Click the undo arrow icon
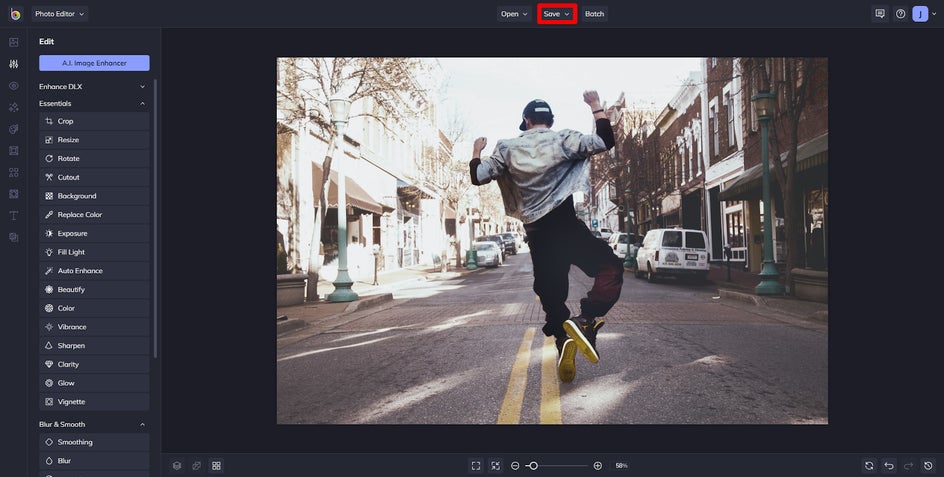The image size is (944, 477). 889,466
